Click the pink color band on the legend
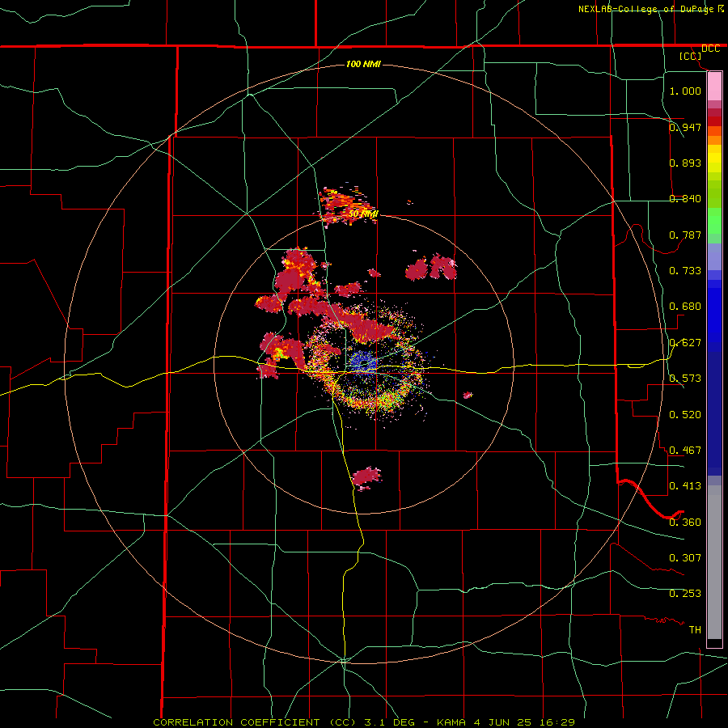Viewport: 728px width, 728px height. click(714, 87)
